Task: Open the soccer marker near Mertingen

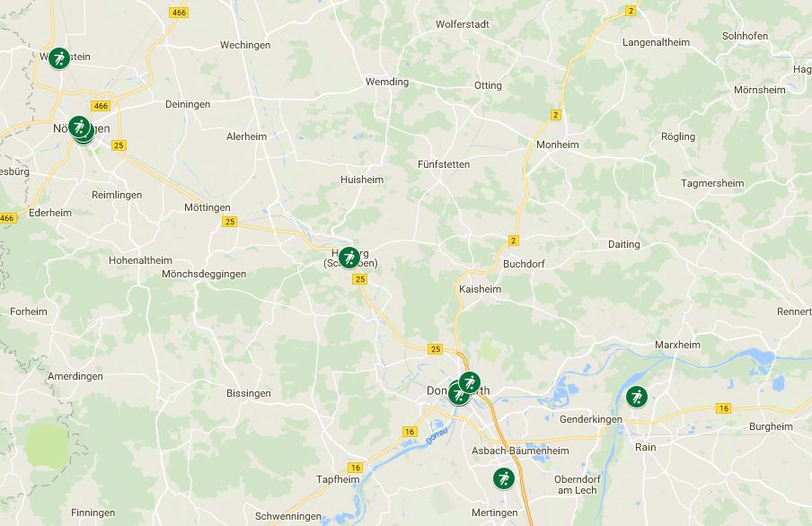Action: pyautogui.click(x=503, y=478)
